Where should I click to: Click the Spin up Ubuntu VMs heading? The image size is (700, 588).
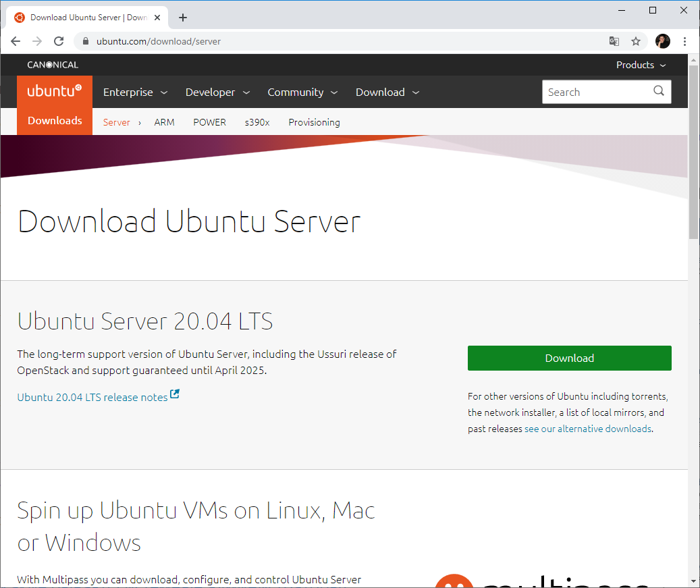click(196, 527)
